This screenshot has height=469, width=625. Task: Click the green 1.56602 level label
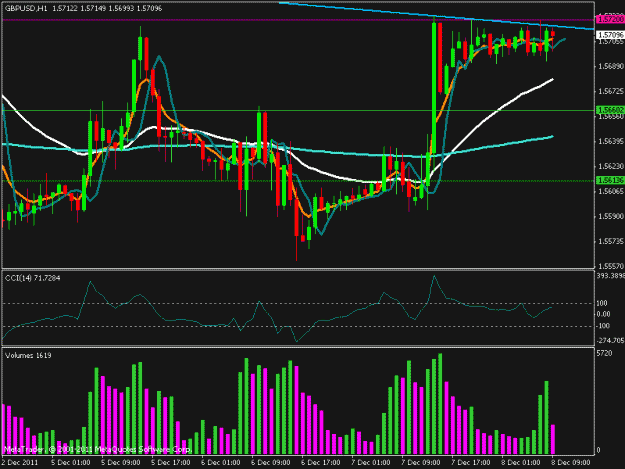(610, 110)
